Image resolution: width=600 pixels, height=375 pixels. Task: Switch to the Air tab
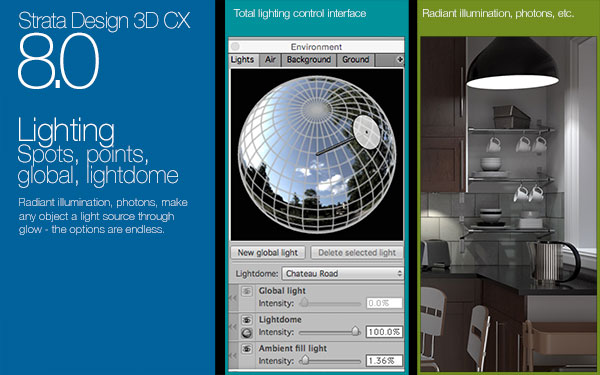point(270,60)
